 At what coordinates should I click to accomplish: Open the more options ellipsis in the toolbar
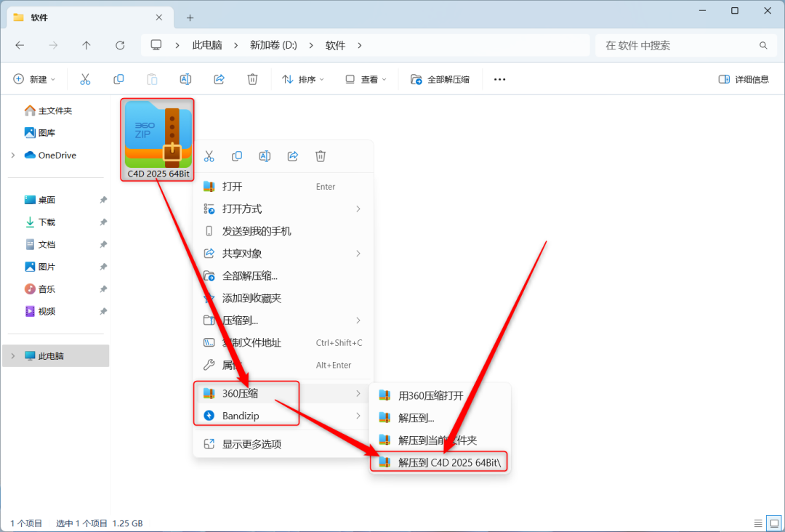click(499, 79)
